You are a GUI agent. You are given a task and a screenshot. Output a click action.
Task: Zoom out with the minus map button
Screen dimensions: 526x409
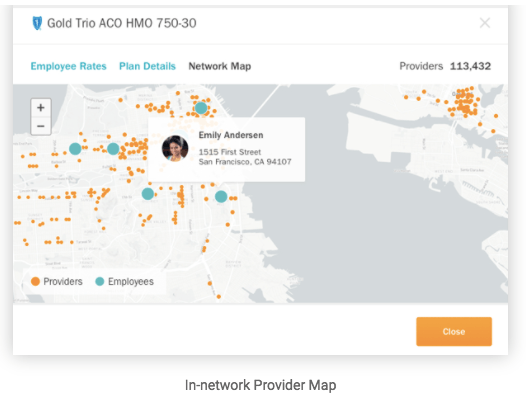(41, 126)
